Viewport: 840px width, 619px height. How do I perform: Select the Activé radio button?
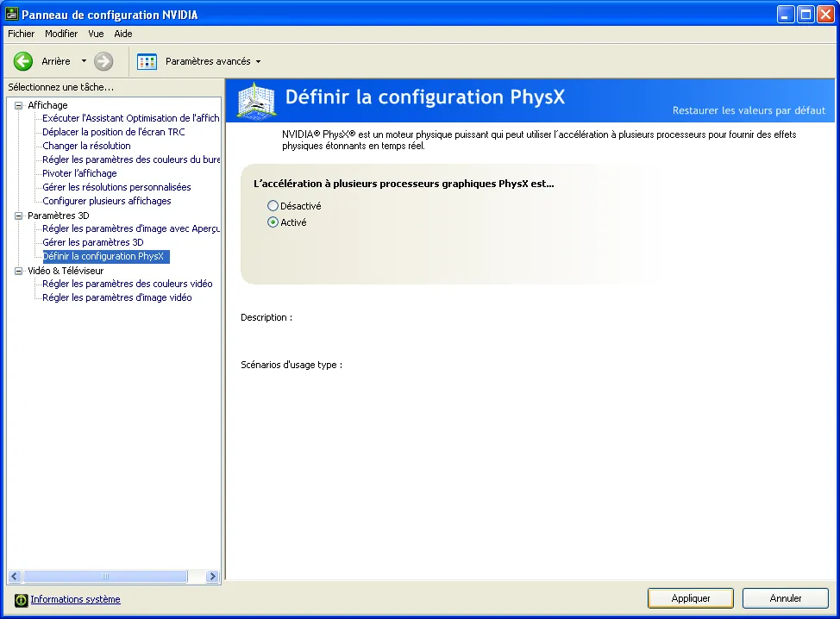[x=273, y=222]
